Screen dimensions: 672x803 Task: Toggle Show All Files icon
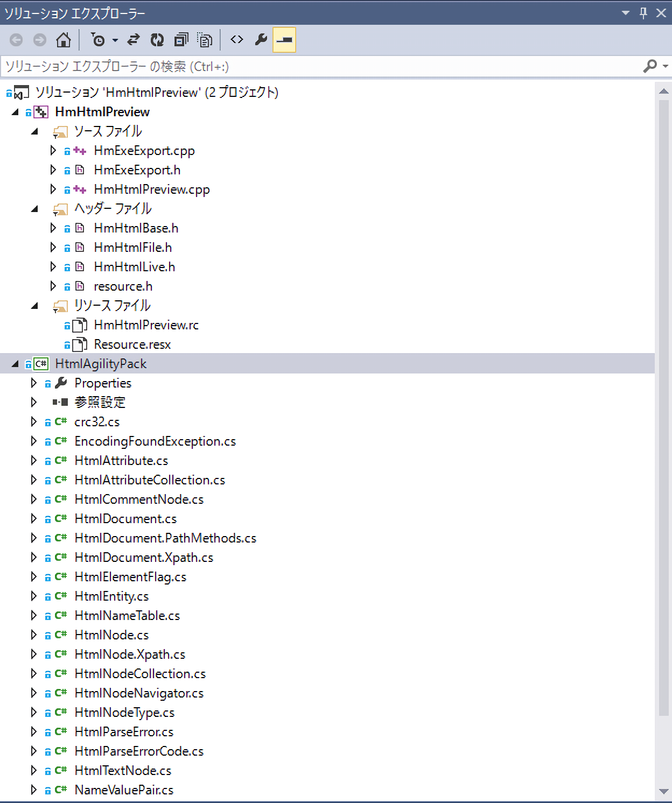click(x=205, y=40)
